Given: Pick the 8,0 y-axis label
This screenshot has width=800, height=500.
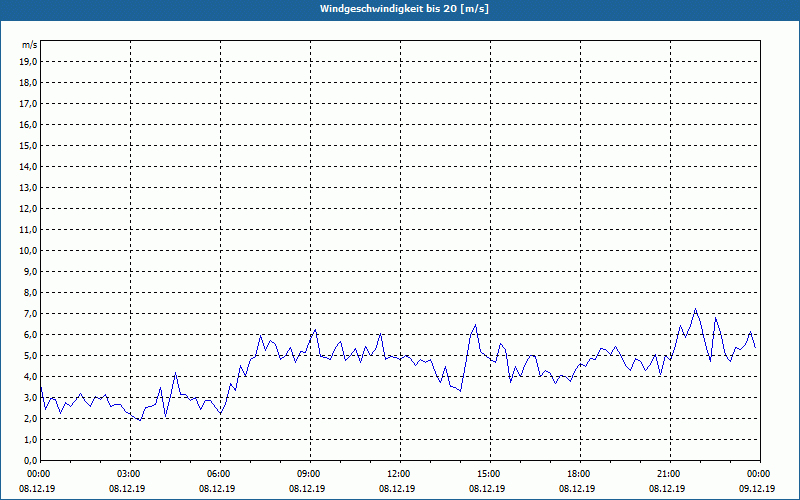Looking at the screenshot, I should click(31, 292).
